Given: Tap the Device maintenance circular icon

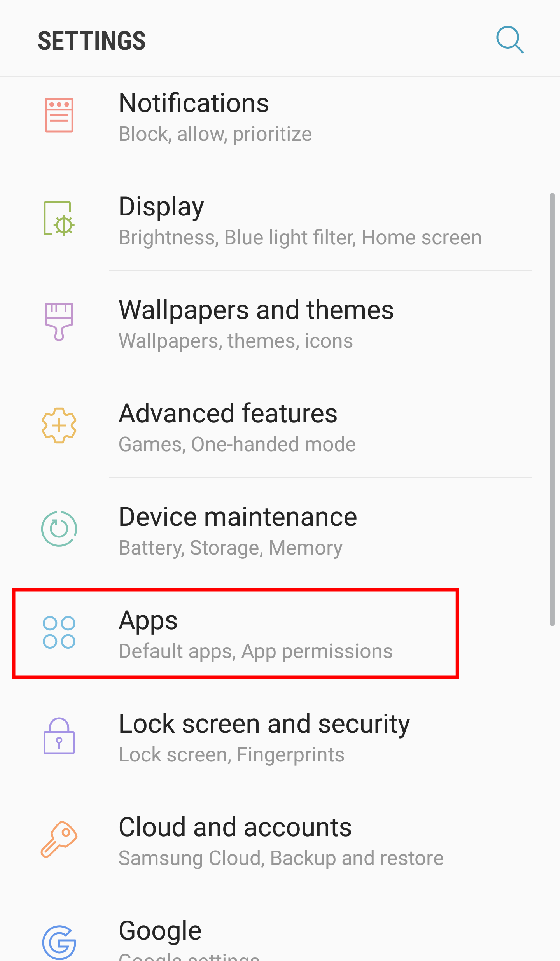Looking at the screenshot, I should click(59, 529).
